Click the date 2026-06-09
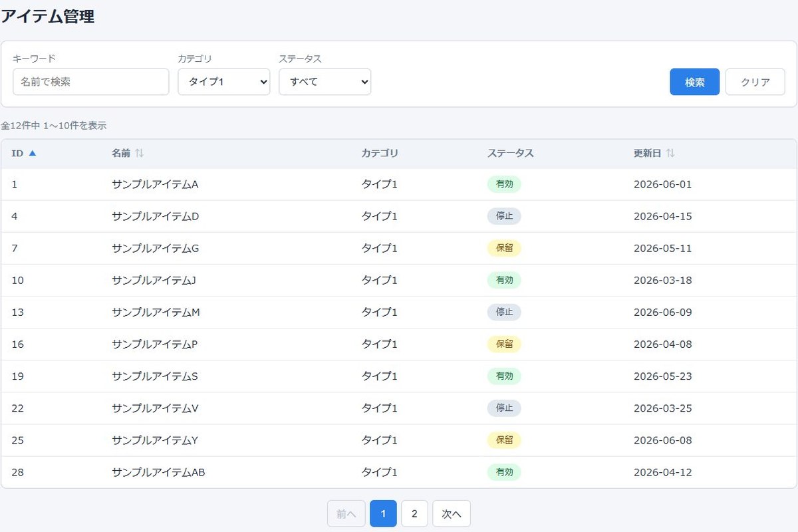798x532 pixels. click(x=662, y=312)
